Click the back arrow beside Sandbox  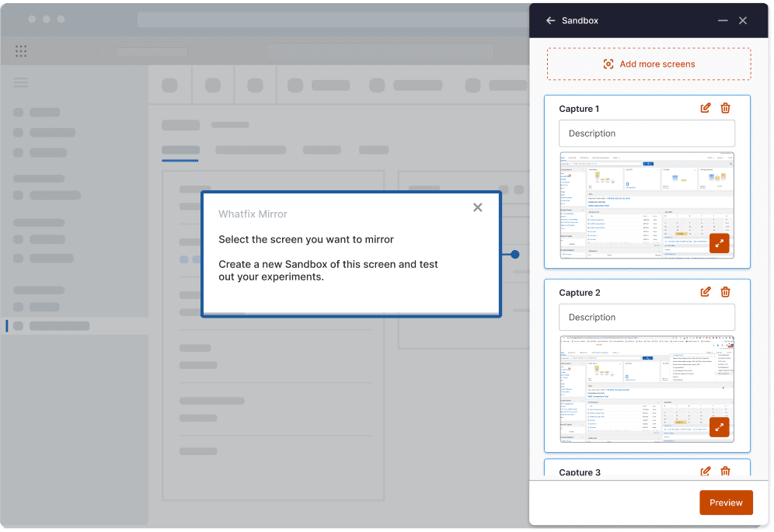pos(551,21)
